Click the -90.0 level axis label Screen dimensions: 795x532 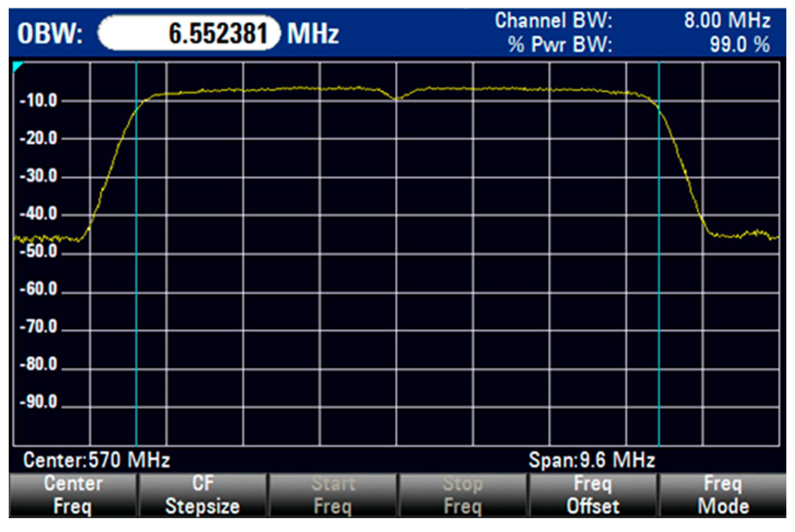tap(38, 402)
